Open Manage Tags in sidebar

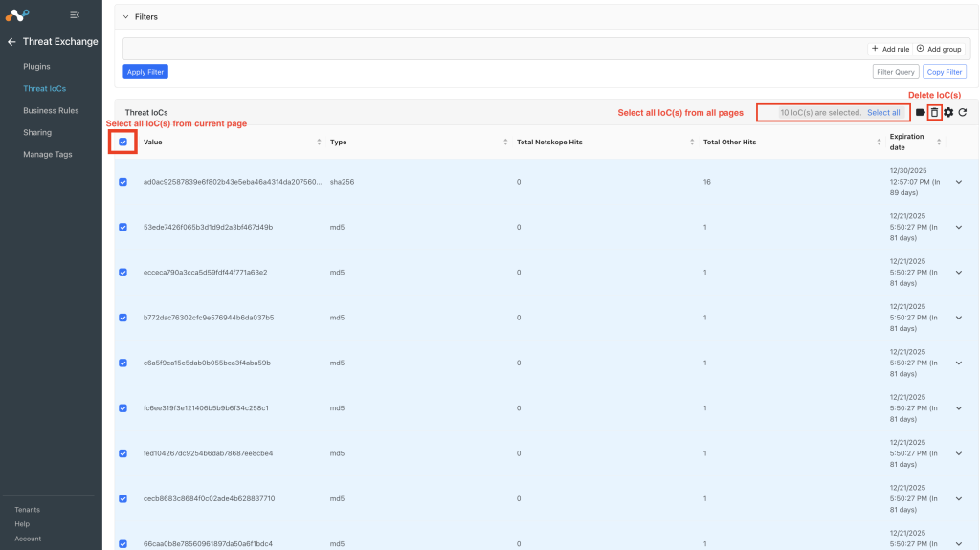tap(48, 154)
